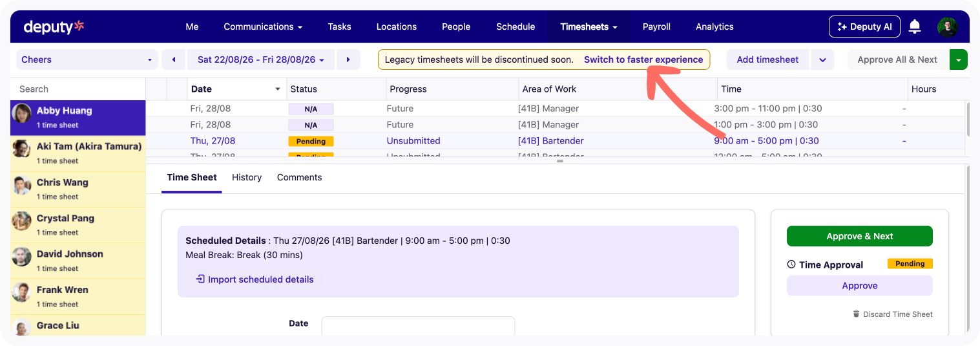Expand Add timesheet options chevron
Image resolution: width=980 pixels, height=346 pixels.
822,59
